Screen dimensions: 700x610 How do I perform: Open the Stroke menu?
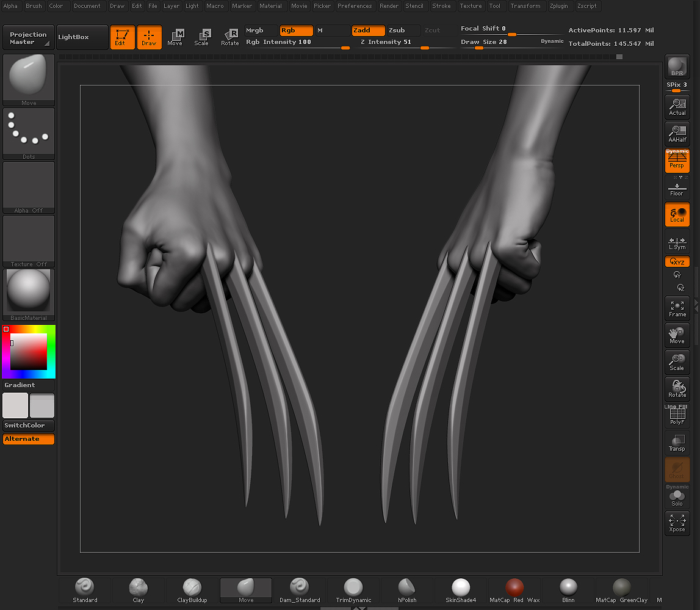click(441, 6)
